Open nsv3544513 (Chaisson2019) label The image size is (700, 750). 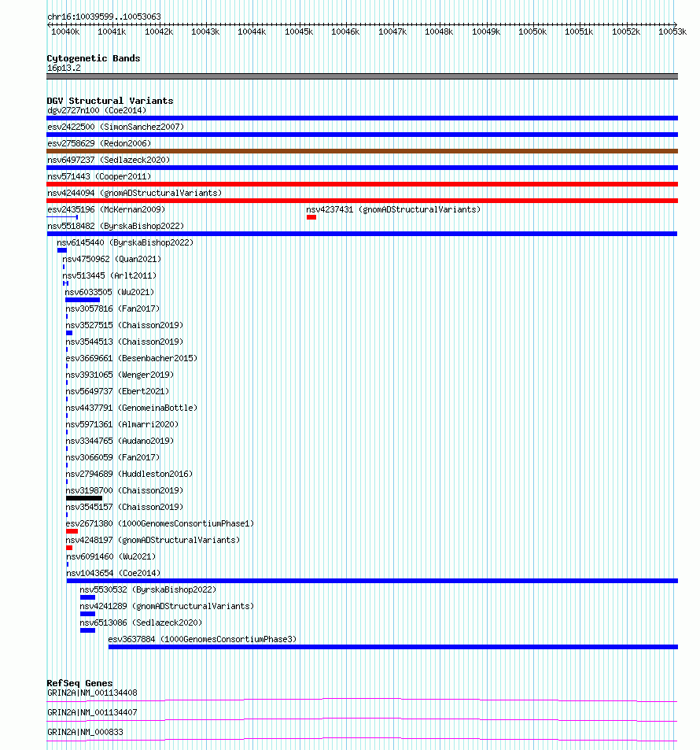click(124, 342)
